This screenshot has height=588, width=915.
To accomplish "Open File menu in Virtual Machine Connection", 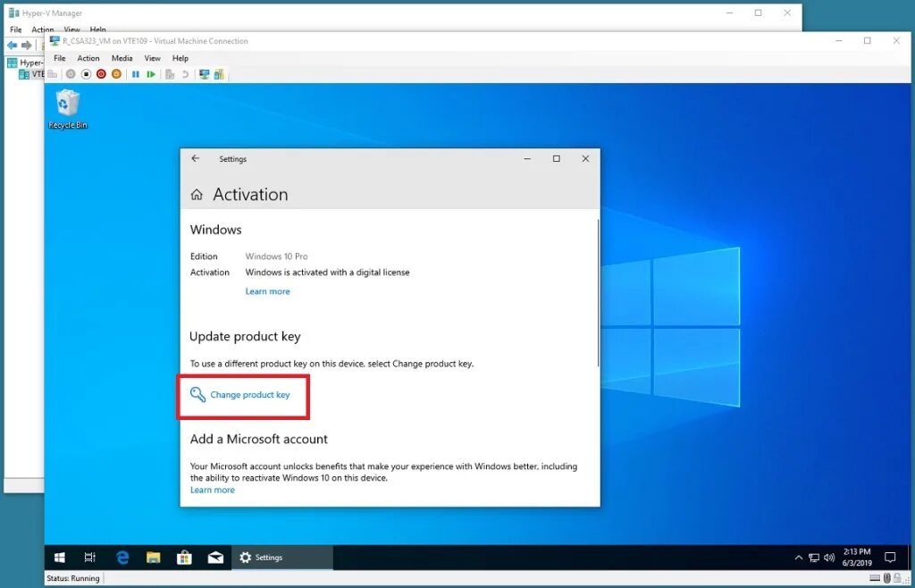I will tap(60, 58).
